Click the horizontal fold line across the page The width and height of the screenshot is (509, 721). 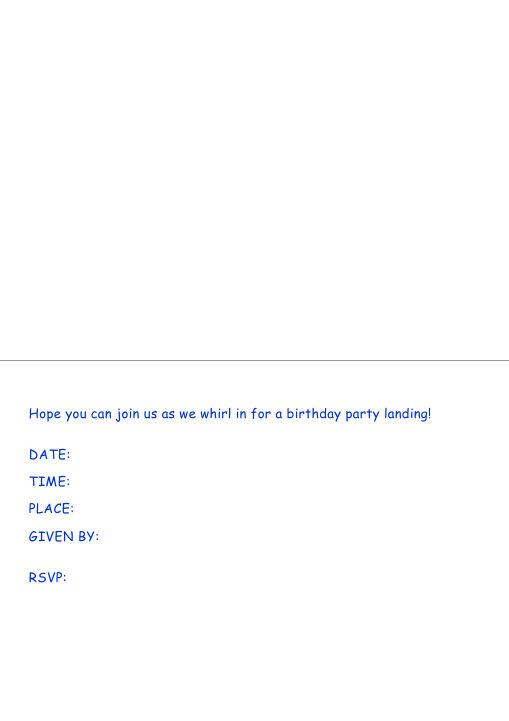254,360
